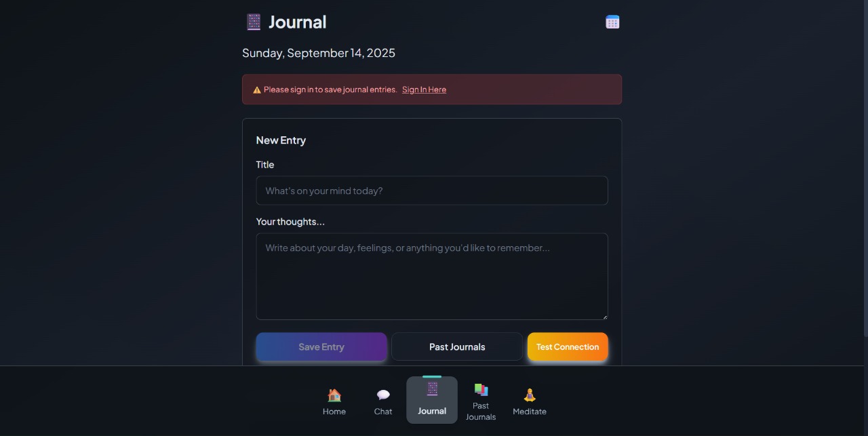The image size is (868, 436).
Task: Click the Sunday, September 14, 2025 date text
Action: [319, 53]
